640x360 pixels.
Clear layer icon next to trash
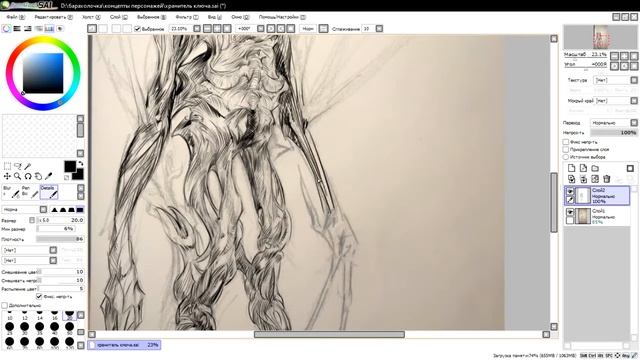[595, 179]
